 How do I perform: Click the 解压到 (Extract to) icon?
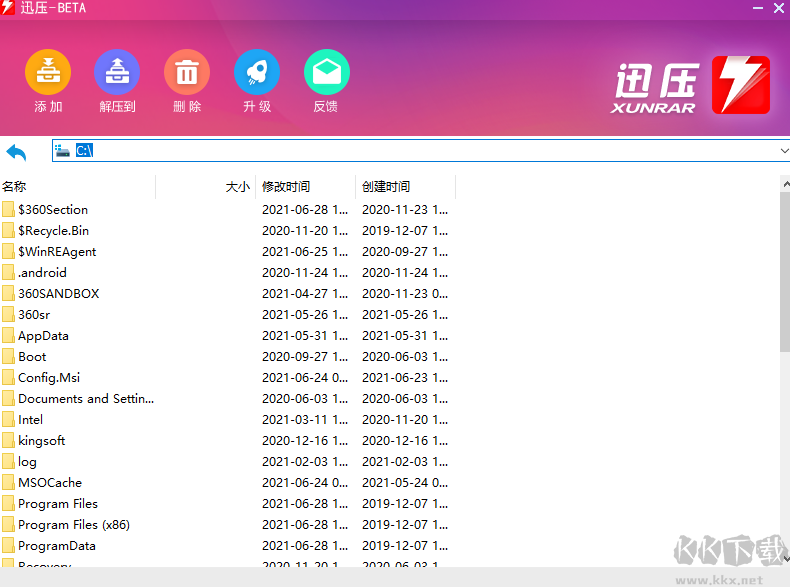coord(117,72)
